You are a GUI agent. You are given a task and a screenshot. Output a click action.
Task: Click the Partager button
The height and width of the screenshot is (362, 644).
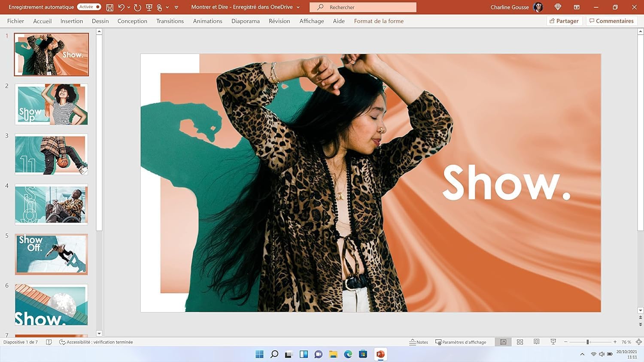click(564, 21)
